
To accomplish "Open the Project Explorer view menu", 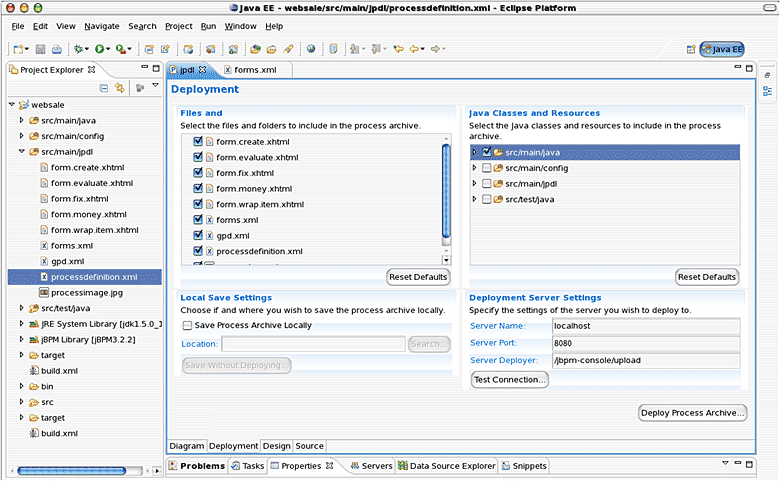I will pyautogui.click(x=156, y=86).
